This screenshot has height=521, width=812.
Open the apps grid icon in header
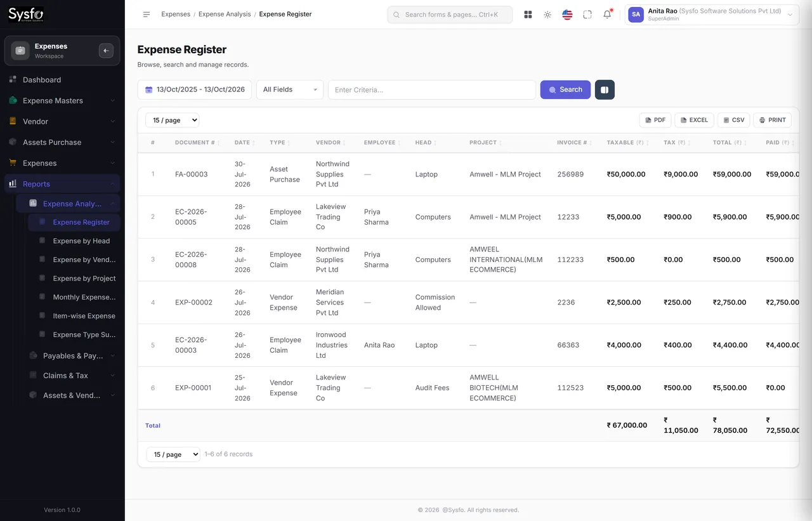point(528,15)
